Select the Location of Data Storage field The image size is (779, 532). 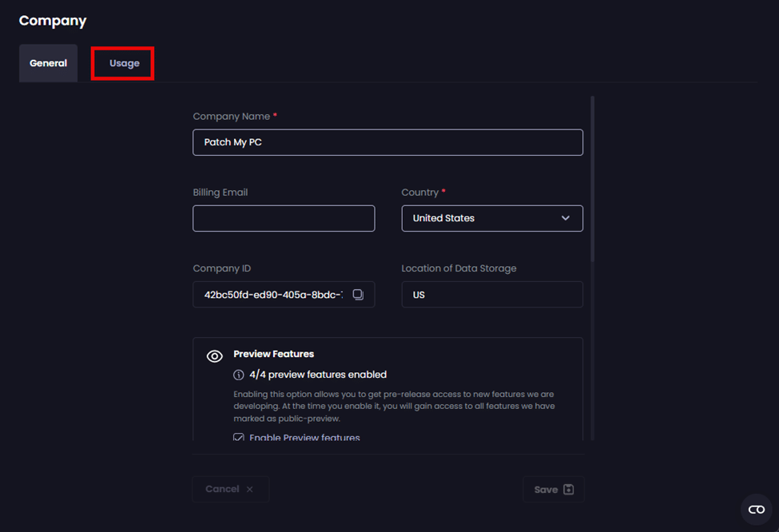(x=491, y=295)
